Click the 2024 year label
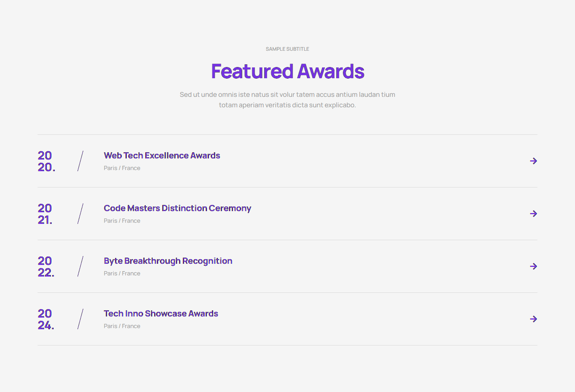Viewport: 575px width, 392px height. click(x=46, y=319)
